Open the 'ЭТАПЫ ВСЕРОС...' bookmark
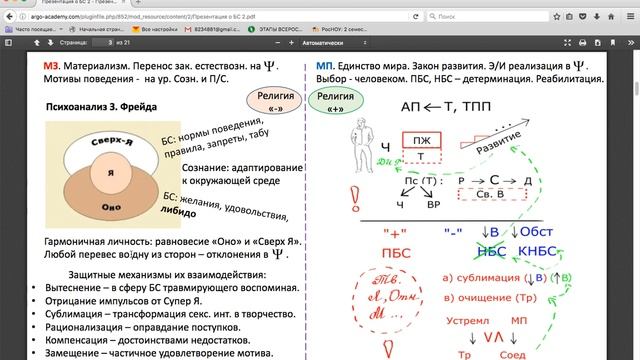The width and height of the screenshot is (640, 360). click(276, 29)
